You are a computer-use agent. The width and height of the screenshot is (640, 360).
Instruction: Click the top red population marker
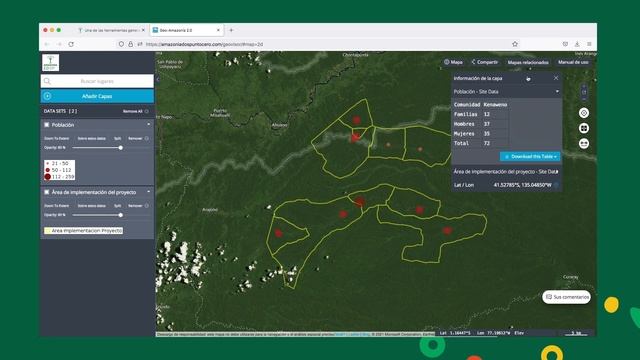tap(357, 120)
